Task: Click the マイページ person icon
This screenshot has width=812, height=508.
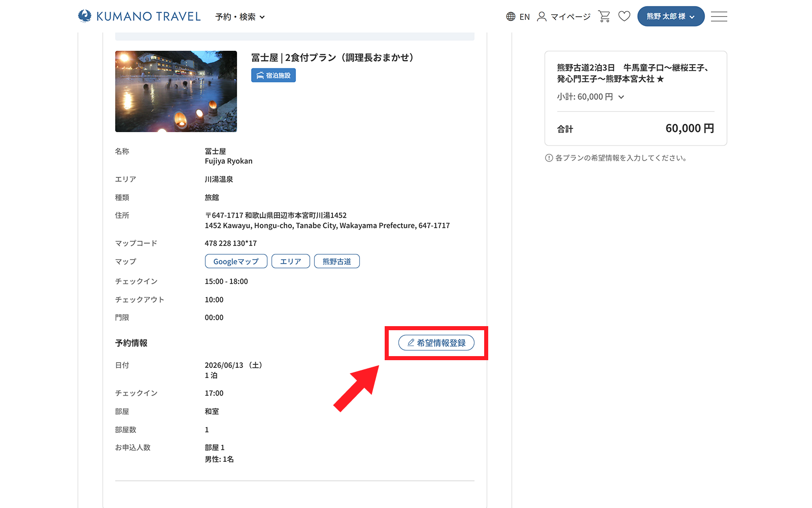Action: click(x=542, y=17)
